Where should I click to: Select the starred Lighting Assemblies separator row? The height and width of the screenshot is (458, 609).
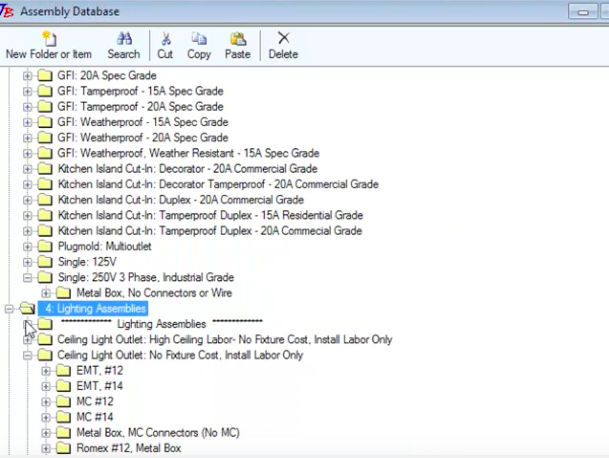162,324
